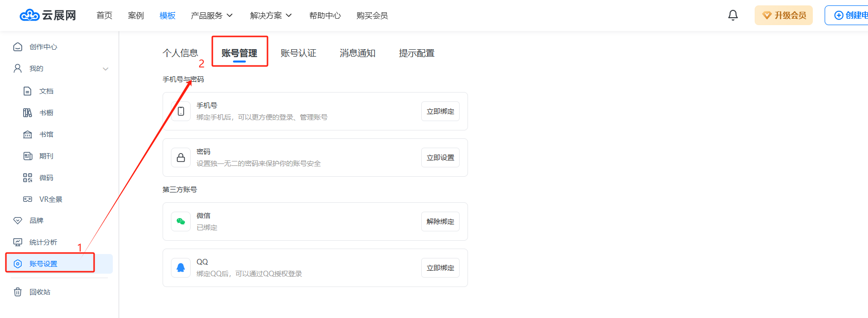The image size is (868, 318).
Task: Collapse the 我的 sidebar group
Action: pos(105,69)
